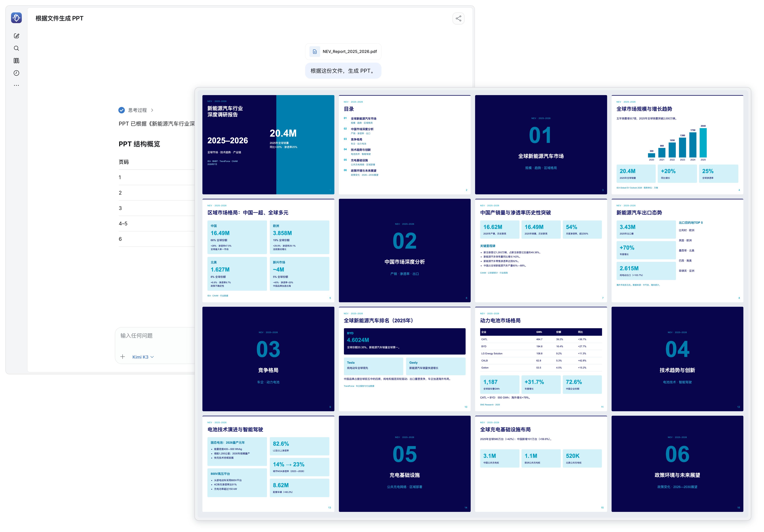Image resolution: width=764 pixels, height=532 pixels.
Task: Click the message bubble 根据这份文件，生成 PPT。
Action: point(343,71)
